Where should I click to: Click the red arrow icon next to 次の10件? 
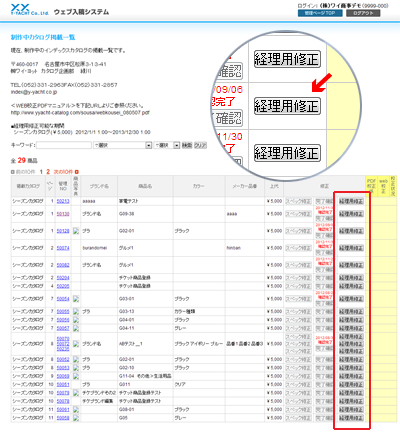[x=77, y=172]
